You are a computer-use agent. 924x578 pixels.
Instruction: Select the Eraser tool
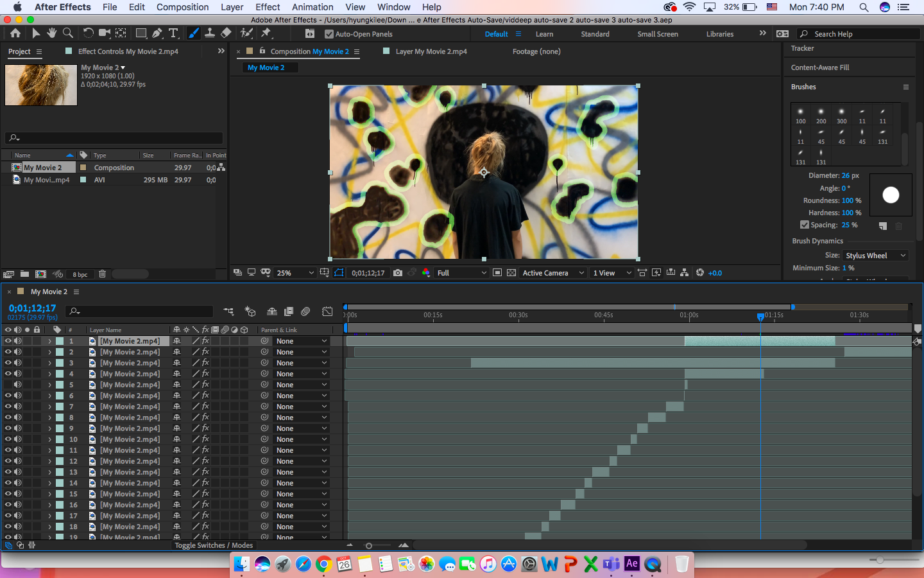[x=226, y=33]
